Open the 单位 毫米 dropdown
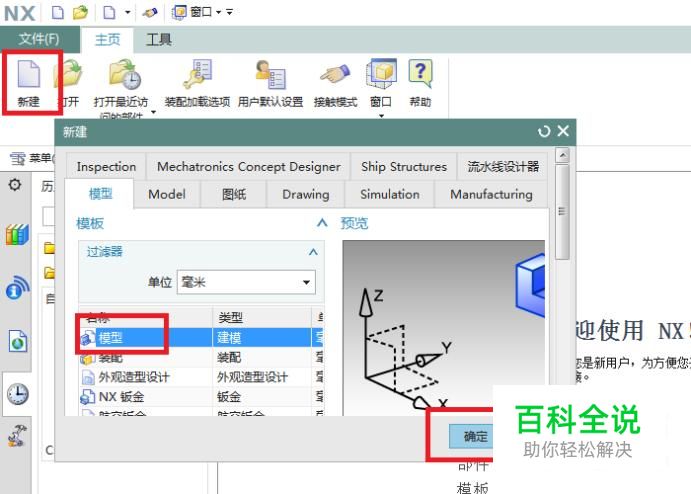691x494 pixels. 246,282
